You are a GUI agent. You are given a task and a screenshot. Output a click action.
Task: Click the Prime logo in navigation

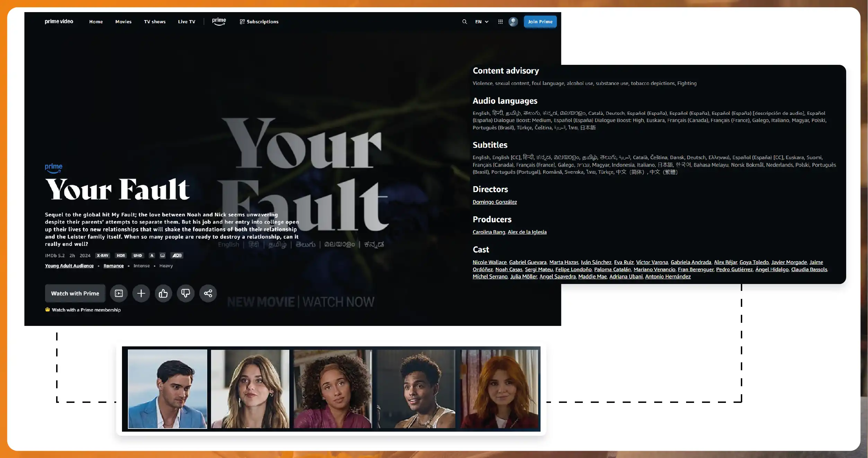coord(219,21)
